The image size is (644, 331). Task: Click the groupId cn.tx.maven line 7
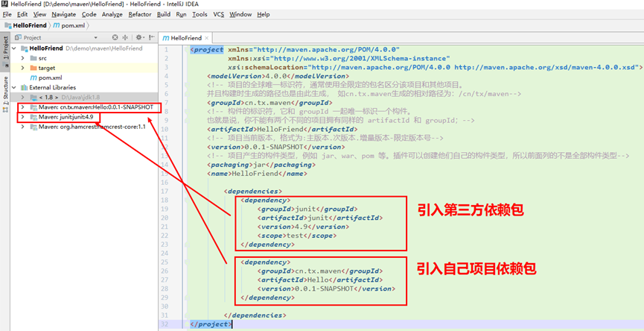(270, 103)
